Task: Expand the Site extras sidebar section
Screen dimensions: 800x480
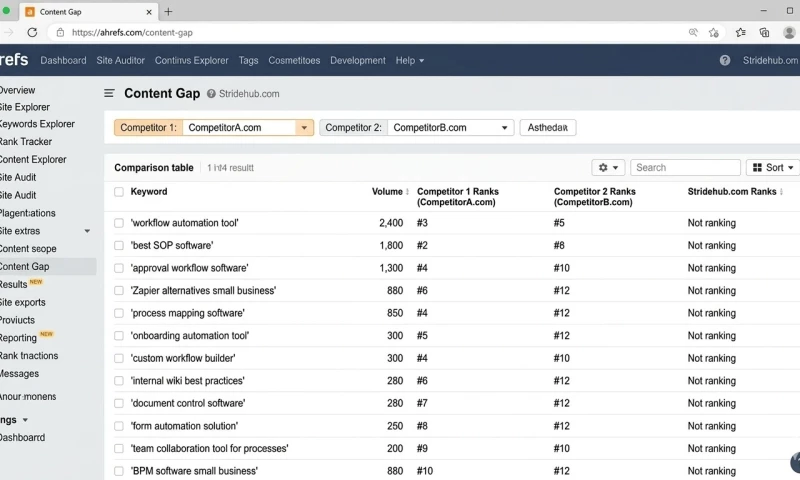Action: tap(87, 231)
